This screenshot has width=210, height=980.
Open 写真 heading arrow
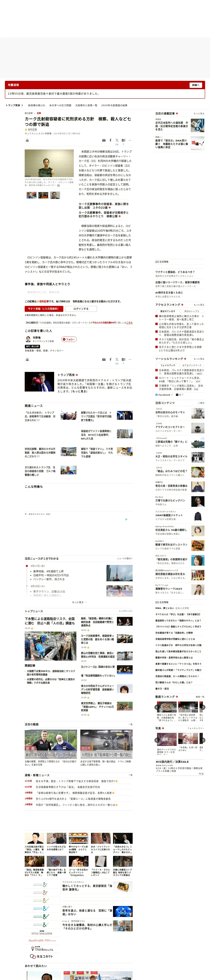160,728
